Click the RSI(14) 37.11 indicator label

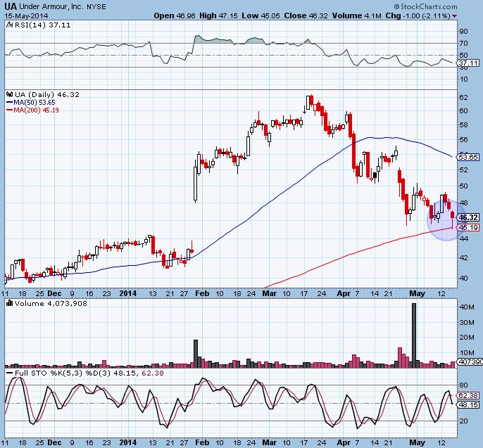pyautogui.click(x=43, y=25)
